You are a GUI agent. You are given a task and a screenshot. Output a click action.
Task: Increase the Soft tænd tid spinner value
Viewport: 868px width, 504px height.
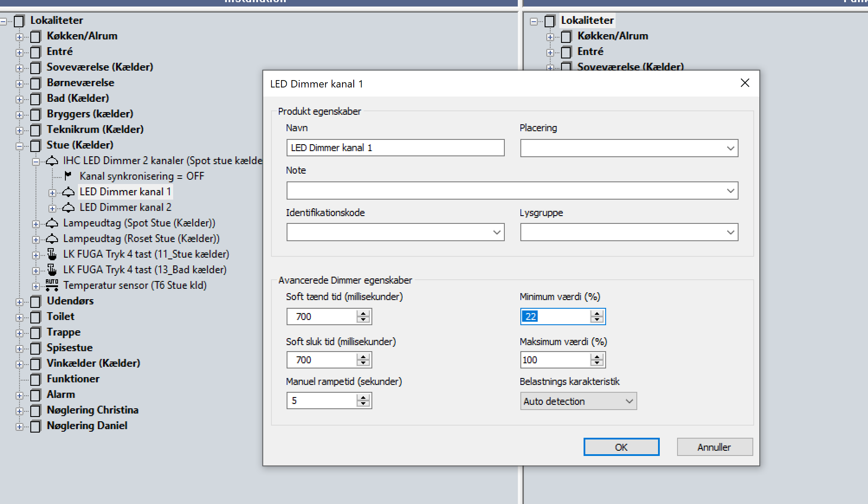pos(363,313)
